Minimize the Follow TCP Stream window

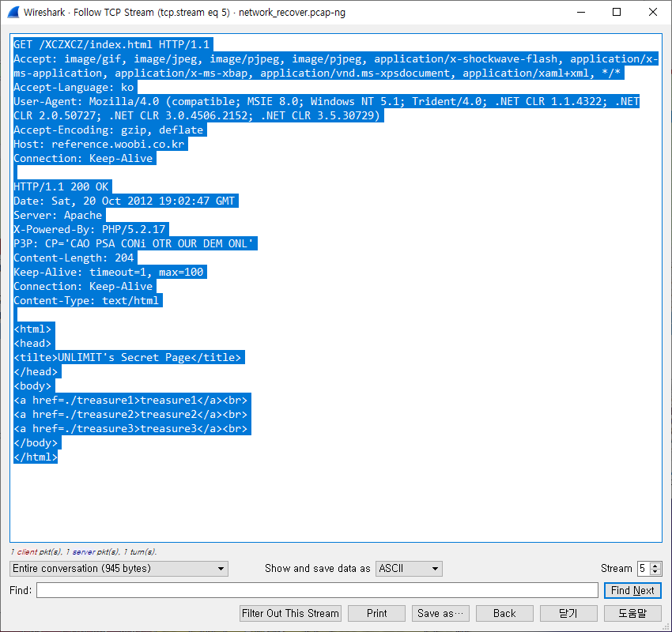coord(581,12)
